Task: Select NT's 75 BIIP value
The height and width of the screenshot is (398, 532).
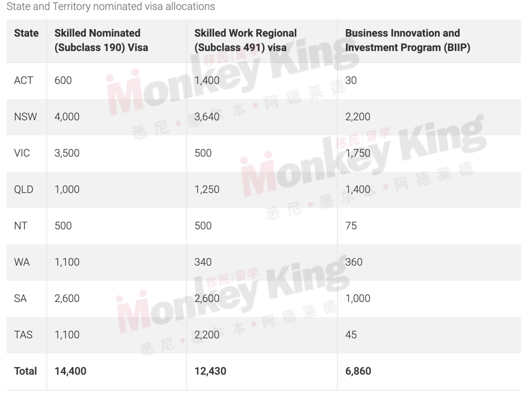Action: point(351,226)
